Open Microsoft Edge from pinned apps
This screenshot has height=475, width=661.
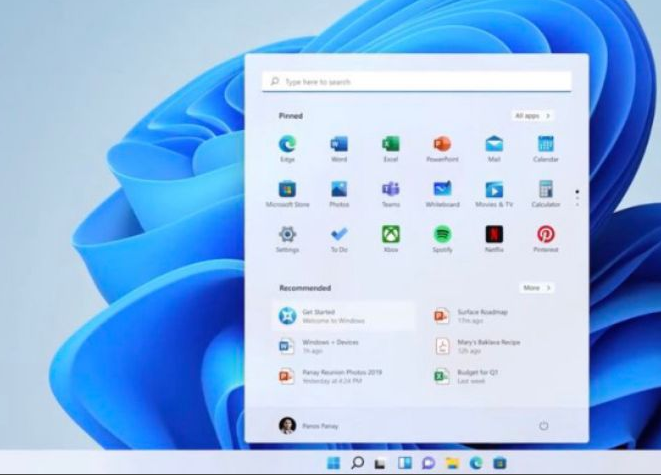287,145
